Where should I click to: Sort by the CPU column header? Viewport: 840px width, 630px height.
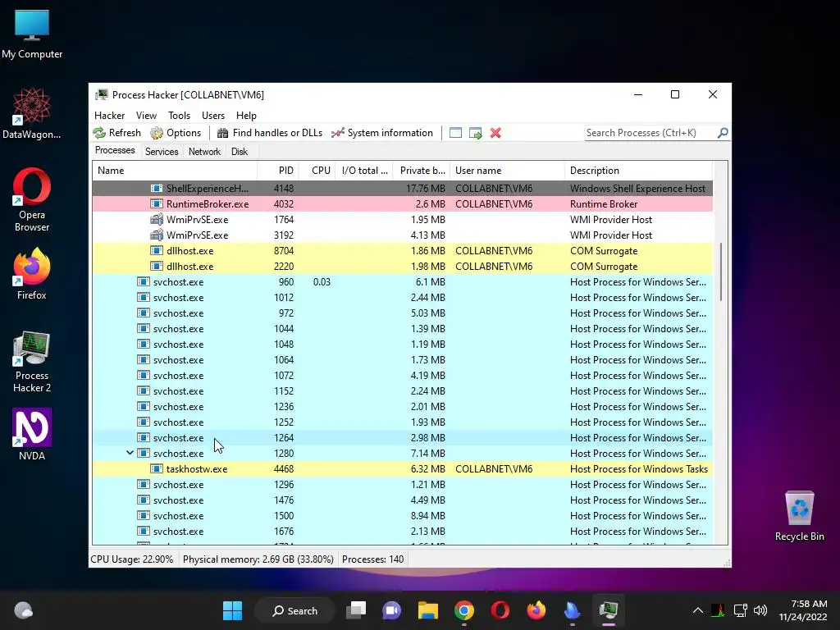317,171
